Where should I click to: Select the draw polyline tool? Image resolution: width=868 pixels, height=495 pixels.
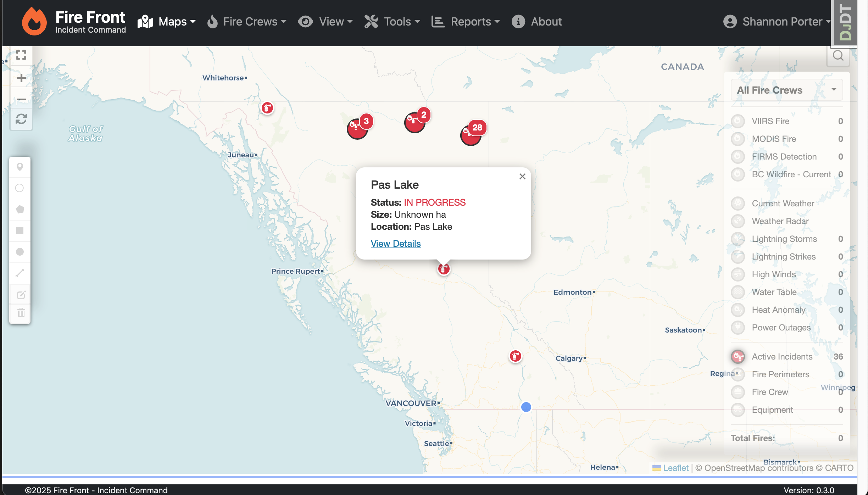click(20, 273)
